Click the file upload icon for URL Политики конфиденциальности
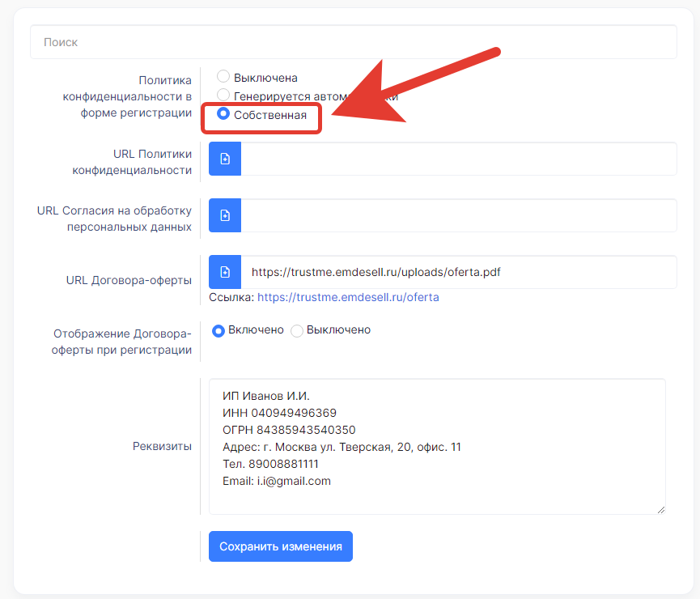Screen dimensions: 700x599 [x=225, y=159]
